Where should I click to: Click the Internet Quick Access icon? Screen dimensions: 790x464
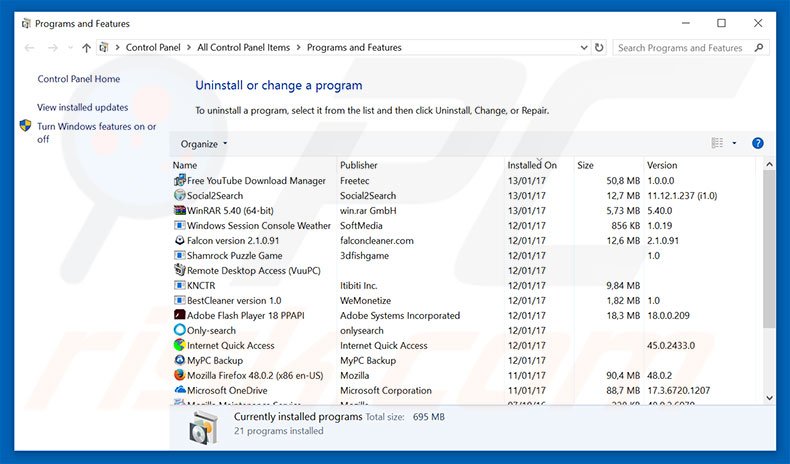coord(179,346)
